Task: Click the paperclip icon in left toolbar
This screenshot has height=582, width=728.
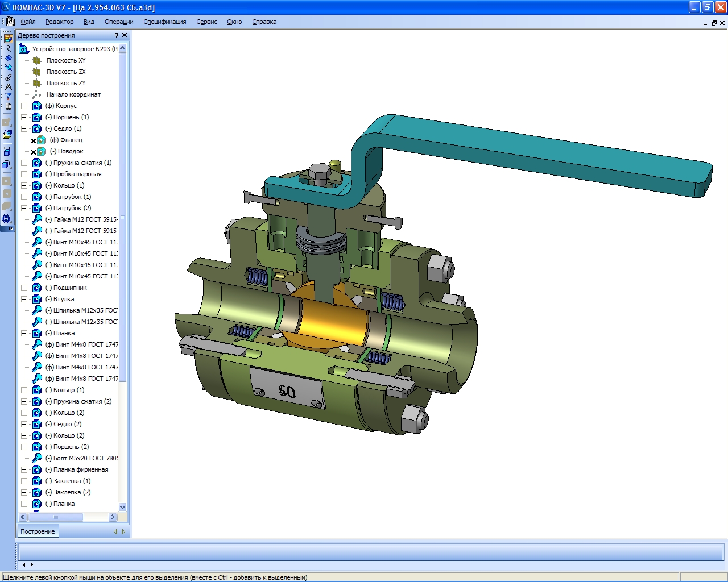Action: (x=8, y=77)
